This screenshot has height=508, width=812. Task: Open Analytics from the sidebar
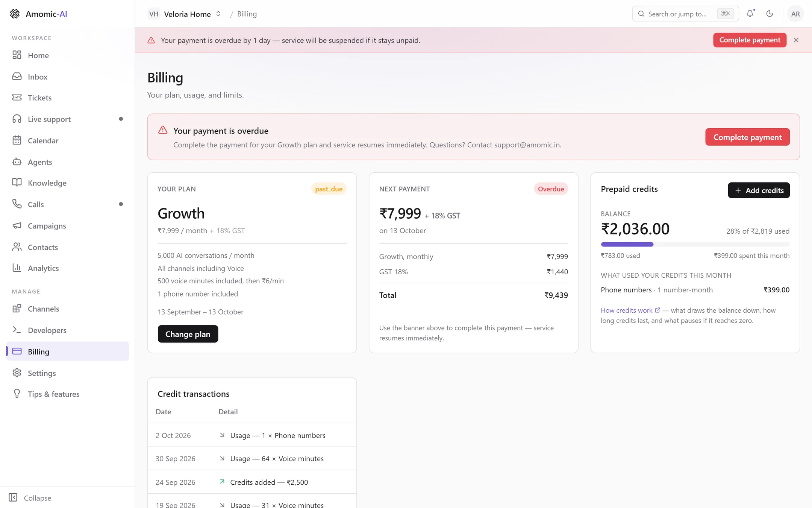pyautogui.click(x=68, y=268)
